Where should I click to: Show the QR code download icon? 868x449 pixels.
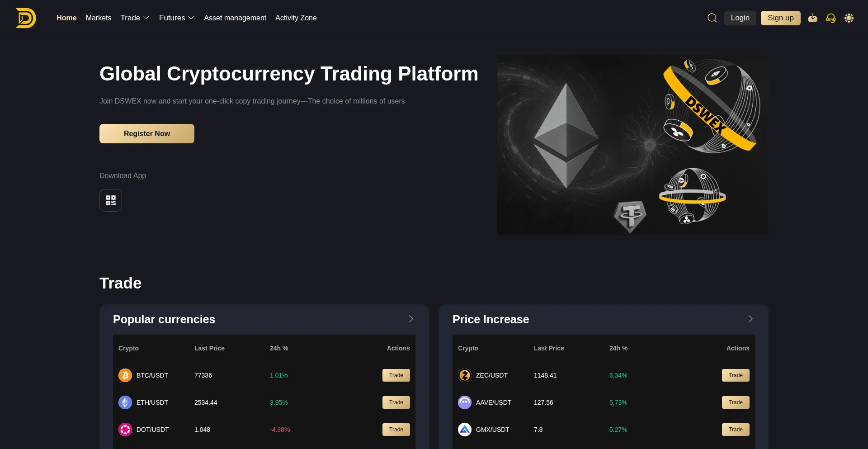coord(111,200)
